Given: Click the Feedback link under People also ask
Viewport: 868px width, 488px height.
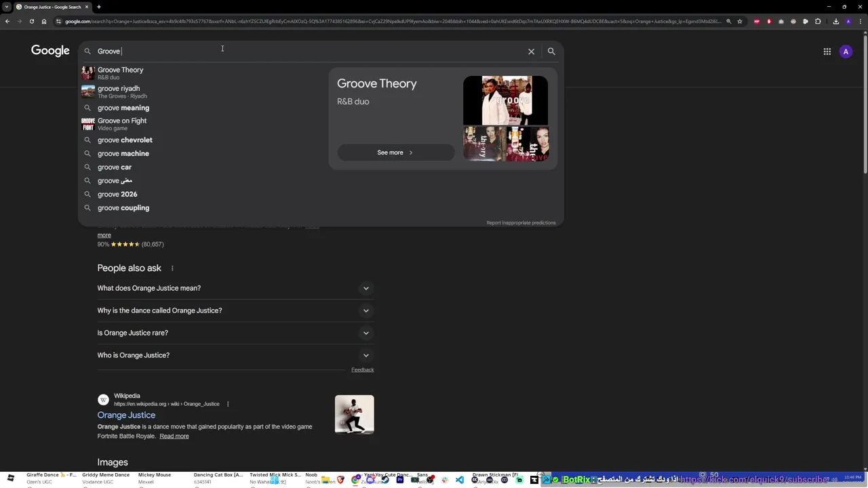Looking at the screenshot, I should (362, 370).
